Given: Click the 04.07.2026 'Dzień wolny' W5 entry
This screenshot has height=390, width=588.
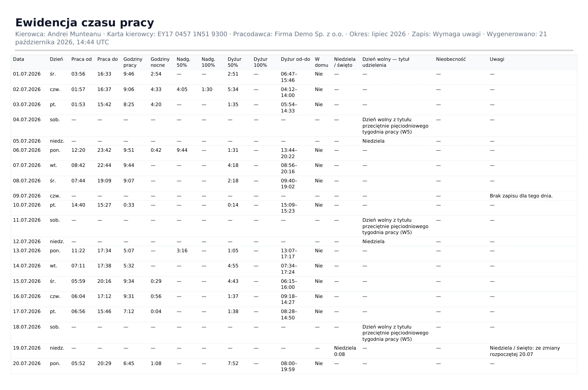Looking at the screenshot, I should [x=396, y=126].
